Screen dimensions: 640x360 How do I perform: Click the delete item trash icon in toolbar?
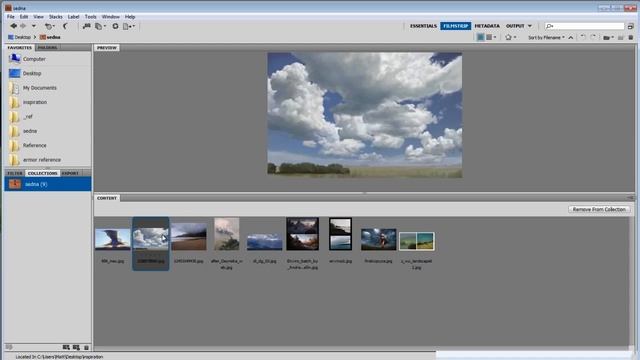coord(631,37)
